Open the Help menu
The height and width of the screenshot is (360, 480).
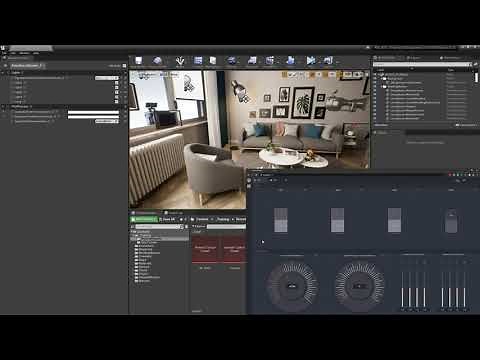tap(36, 53)
